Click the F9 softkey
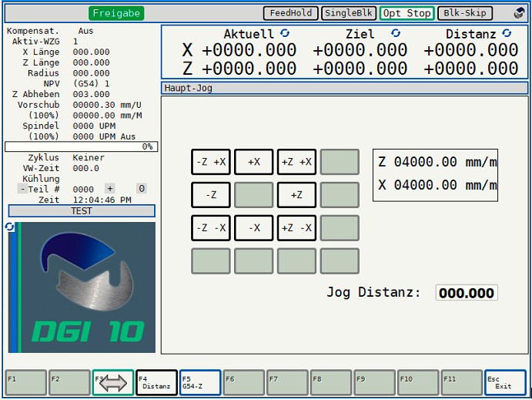 pyautogui.click(x=375, y=383)
